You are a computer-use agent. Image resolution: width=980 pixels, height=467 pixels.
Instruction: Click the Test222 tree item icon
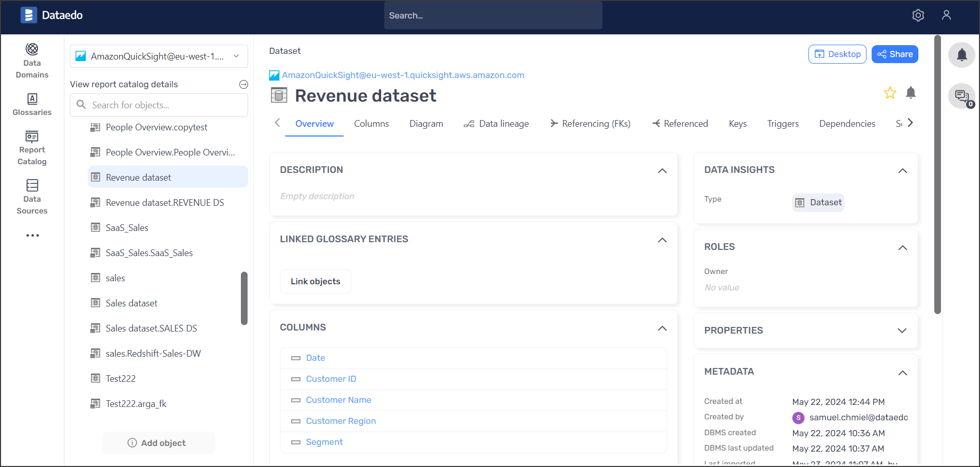click(95, 378)
